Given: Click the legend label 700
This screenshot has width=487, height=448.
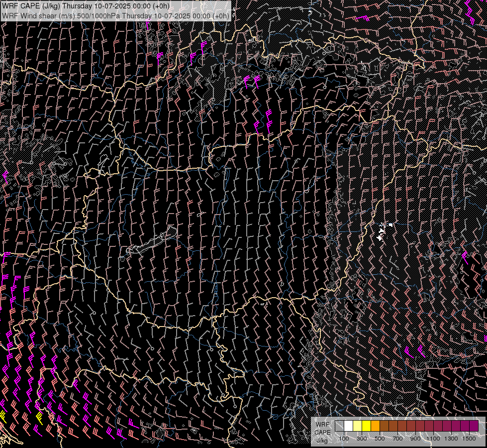Looking at the screenshot, I should pos(398,439).
